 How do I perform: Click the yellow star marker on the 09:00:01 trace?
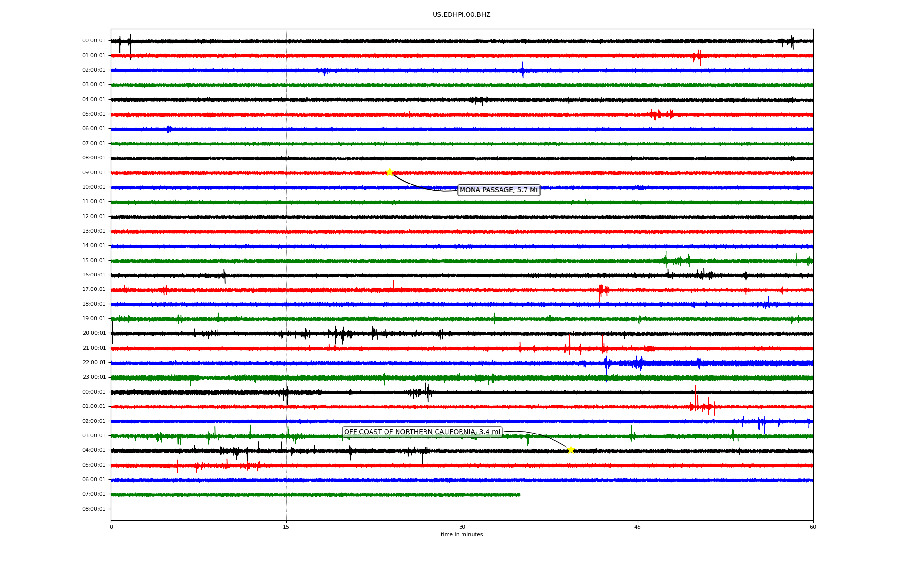coord(389,172)
